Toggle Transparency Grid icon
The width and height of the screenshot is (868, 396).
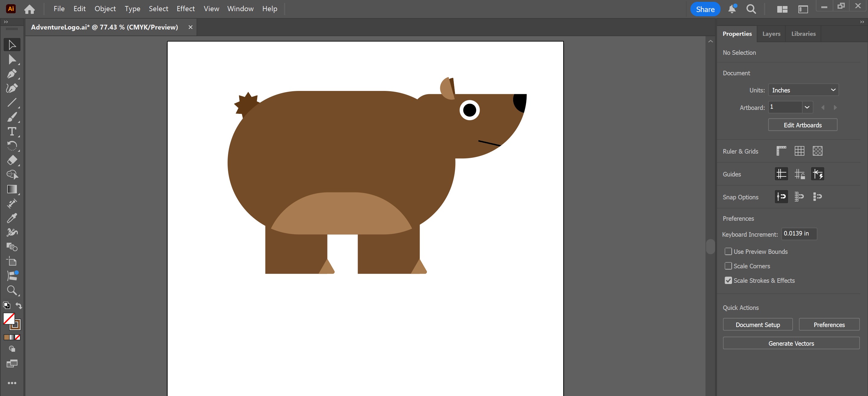(817, 151)
